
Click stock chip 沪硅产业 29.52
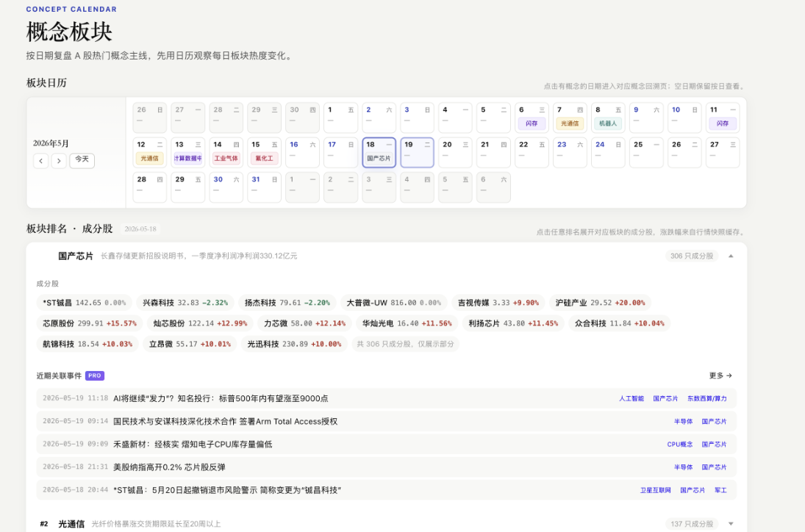coord(600,303)
